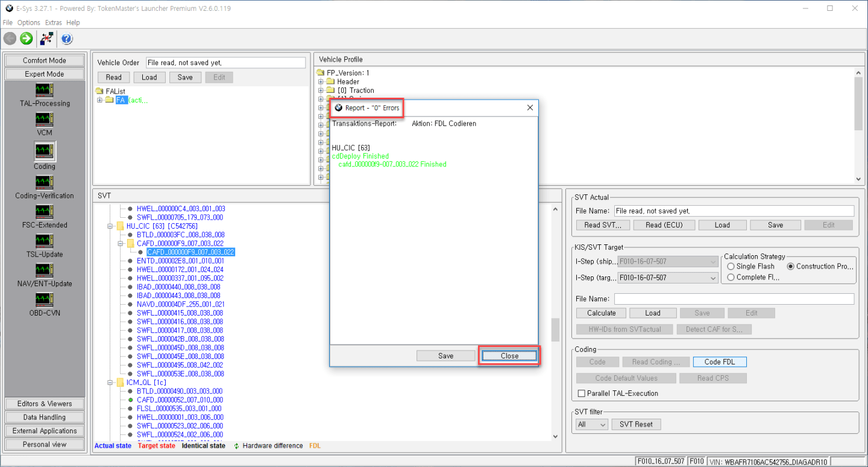This screenshot has height=467, width=868.
Task: Collapse the HU_CIC [63] tree node
Action: tap(110, 226)
